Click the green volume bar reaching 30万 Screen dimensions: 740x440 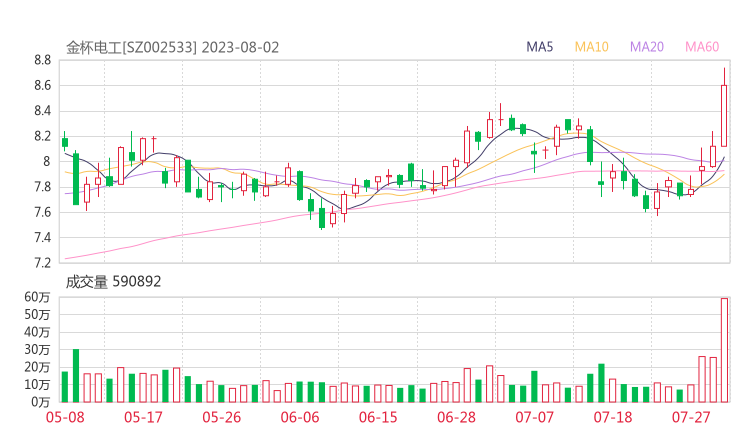(x=76, y=376)
